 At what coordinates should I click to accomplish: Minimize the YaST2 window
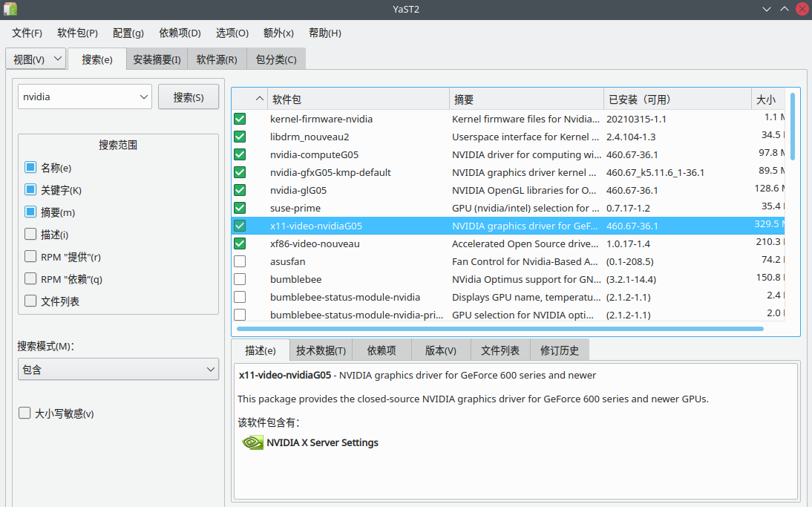click(767, 10)
